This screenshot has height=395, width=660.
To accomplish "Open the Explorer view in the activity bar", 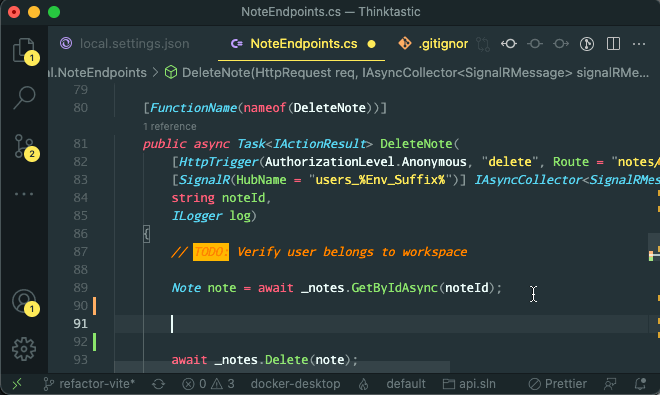I will tap(24, 51).
